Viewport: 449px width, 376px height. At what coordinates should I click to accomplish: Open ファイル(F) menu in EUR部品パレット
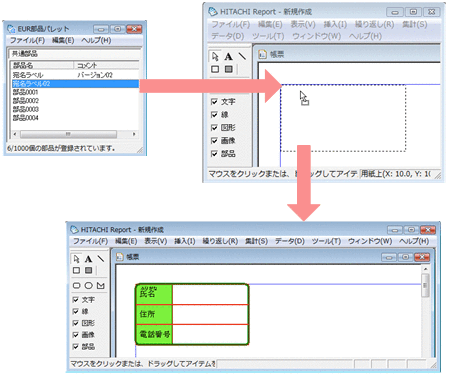(27, 40)
